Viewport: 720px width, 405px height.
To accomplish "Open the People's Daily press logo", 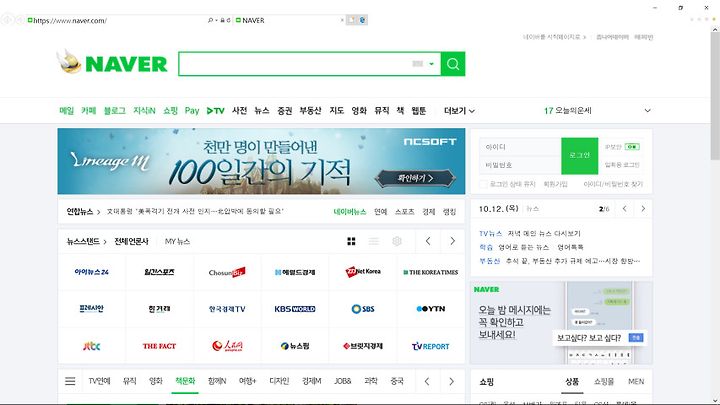I will (x=227, y=346).
